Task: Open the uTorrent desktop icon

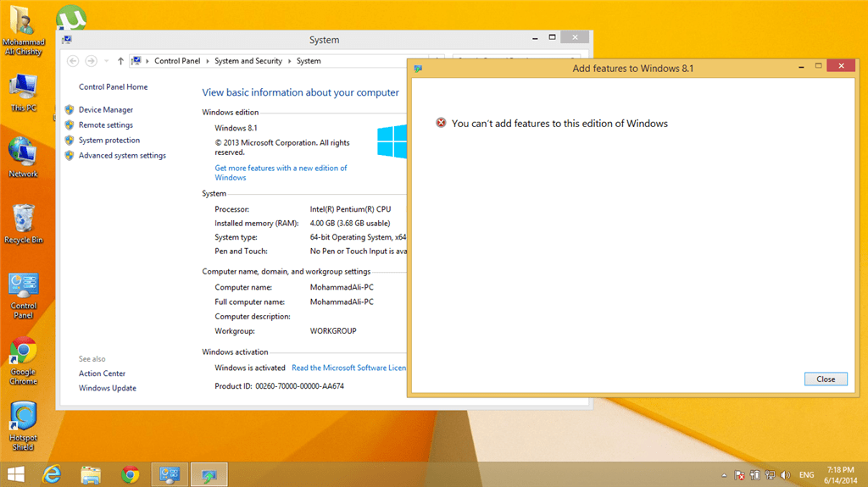Action: pyautogui.click(x=71, y=17)
